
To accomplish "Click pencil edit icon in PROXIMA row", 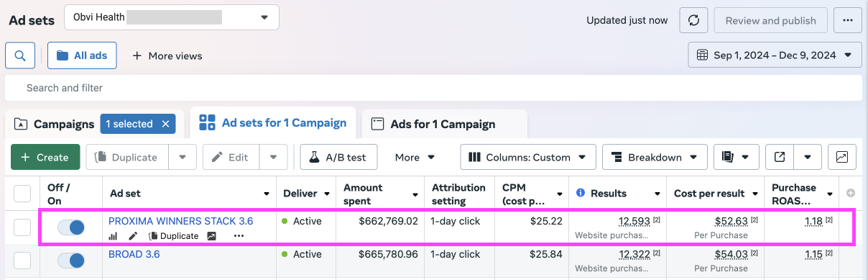I will (x=133, y=236).
